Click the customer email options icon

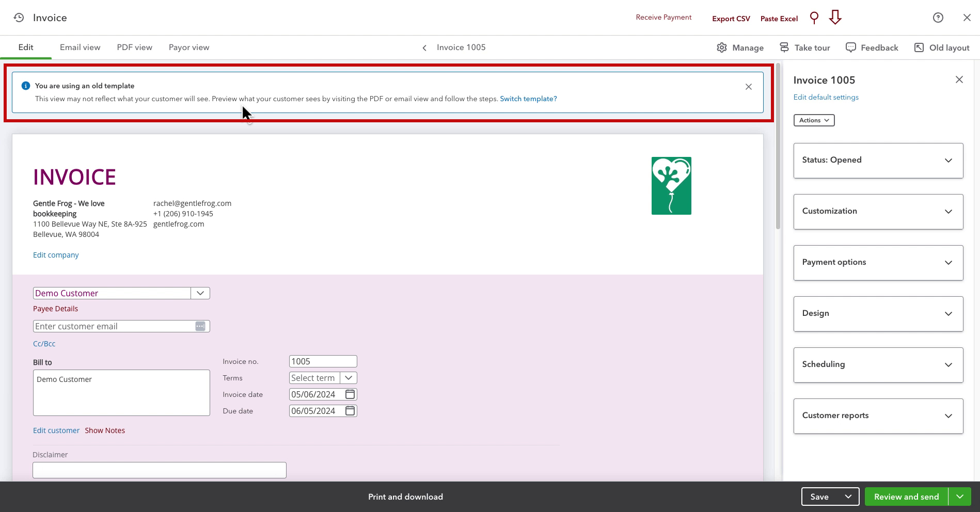point(200,326)
